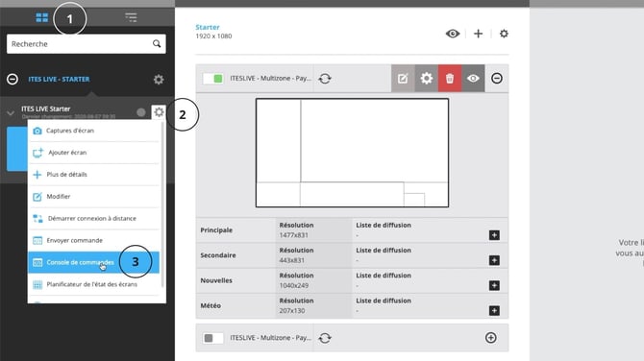Image resolution: width=644 pixels, height=361 pixels.
Task: Click the refresh icon of second Multizone row
Action: point(325,338)
